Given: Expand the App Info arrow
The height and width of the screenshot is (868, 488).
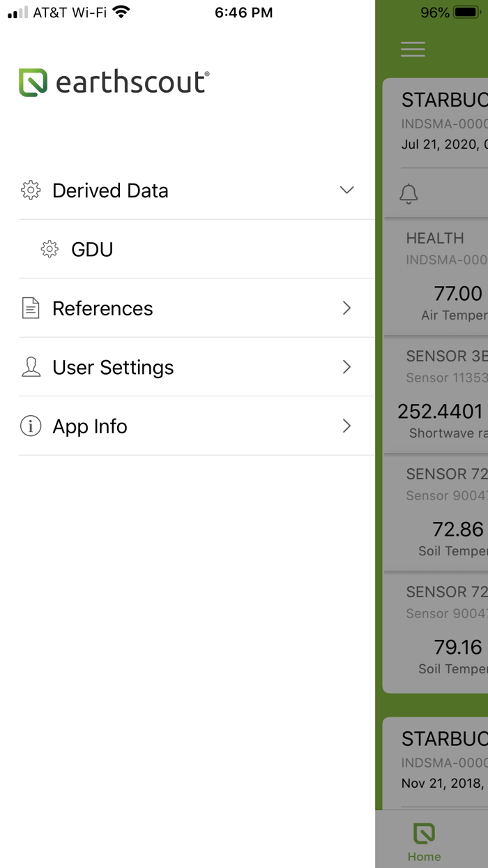Looking at the screenshot, I should pyautogui.click(x=346, y=426).
